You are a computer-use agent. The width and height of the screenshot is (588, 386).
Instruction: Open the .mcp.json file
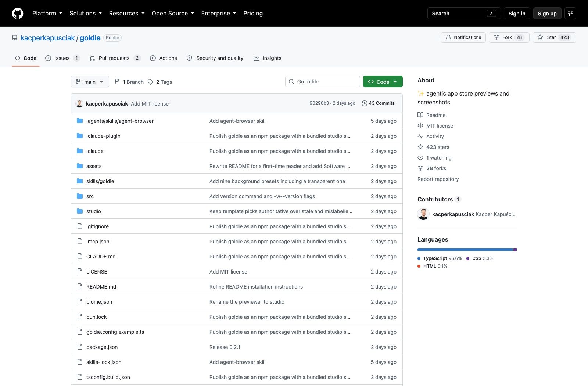pyautogui.click(x=98, y=242)
